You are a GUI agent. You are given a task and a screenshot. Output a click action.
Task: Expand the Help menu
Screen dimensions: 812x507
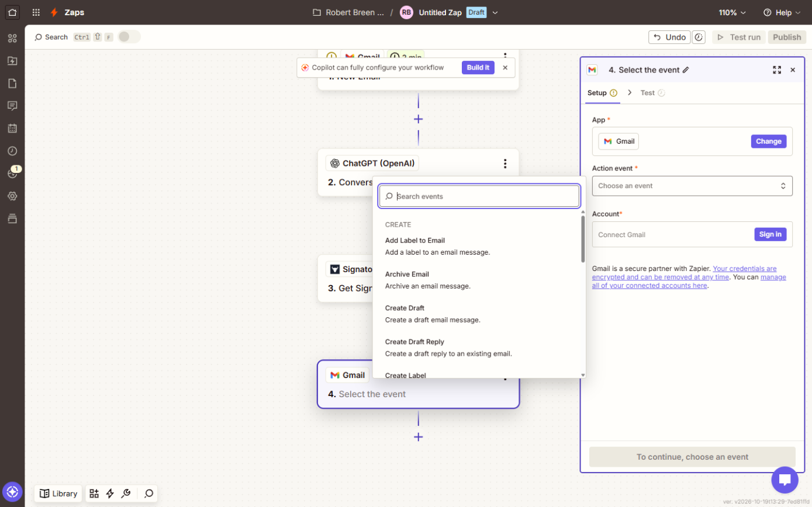click(x=783, y=12)
